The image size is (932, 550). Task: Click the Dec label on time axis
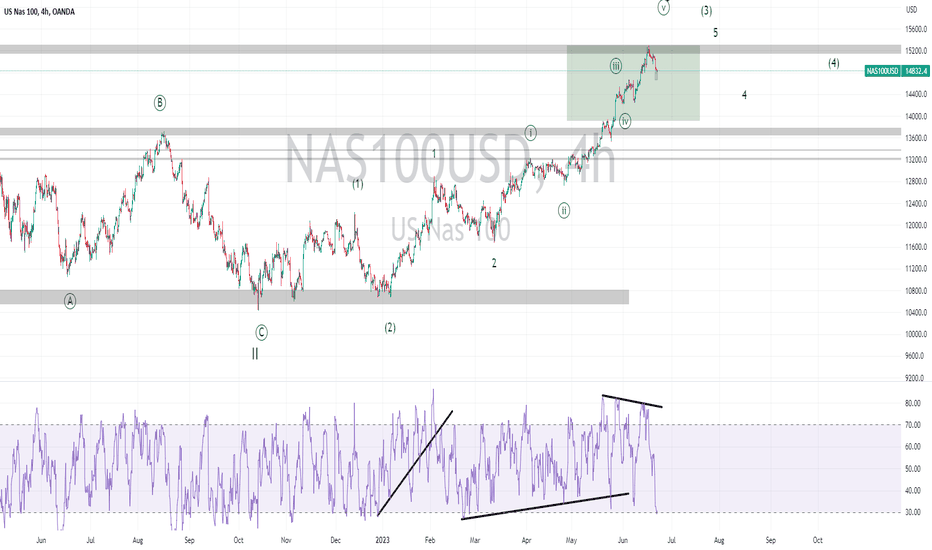point(336,540)
